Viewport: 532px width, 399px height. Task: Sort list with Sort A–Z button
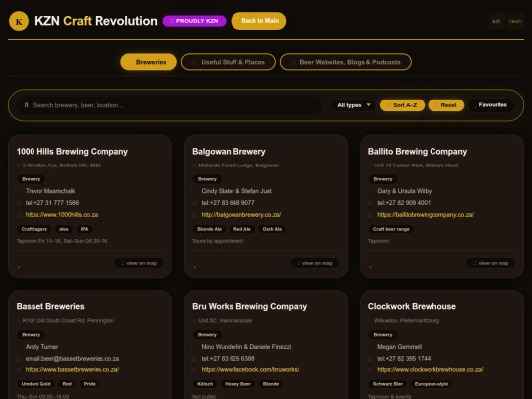tap(402, 105)
